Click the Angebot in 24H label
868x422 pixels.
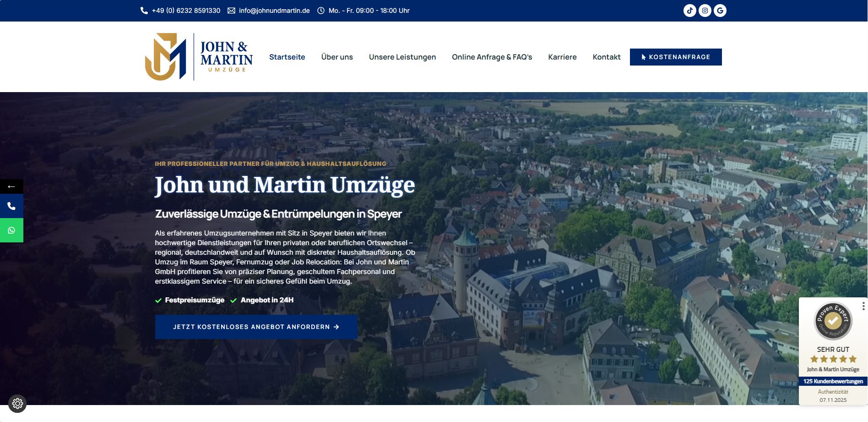(267, 300)
